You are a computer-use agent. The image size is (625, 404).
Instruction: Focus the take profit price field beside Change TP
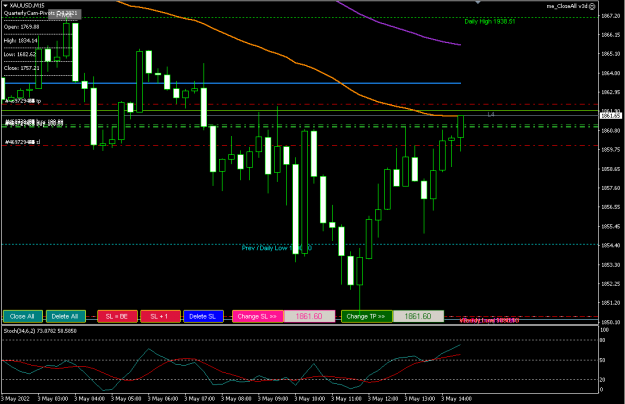point(418,316)
